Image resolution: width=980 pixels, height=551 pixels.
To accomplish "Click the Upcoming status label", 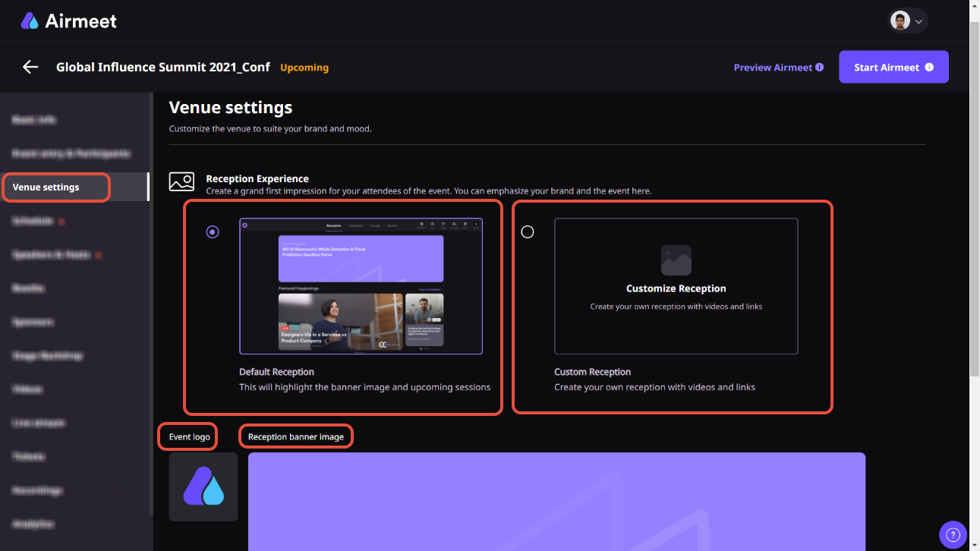I will pos(304,67).
